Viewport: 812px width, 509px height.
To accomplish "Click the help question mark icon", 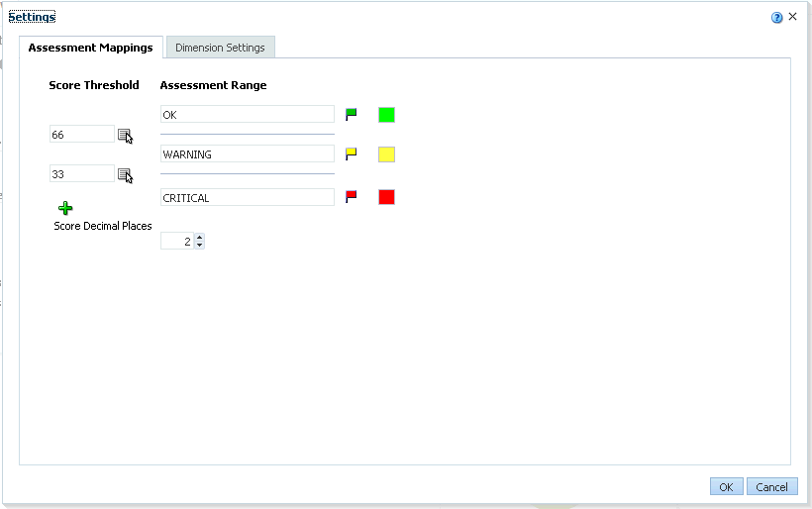I will 777,17.
